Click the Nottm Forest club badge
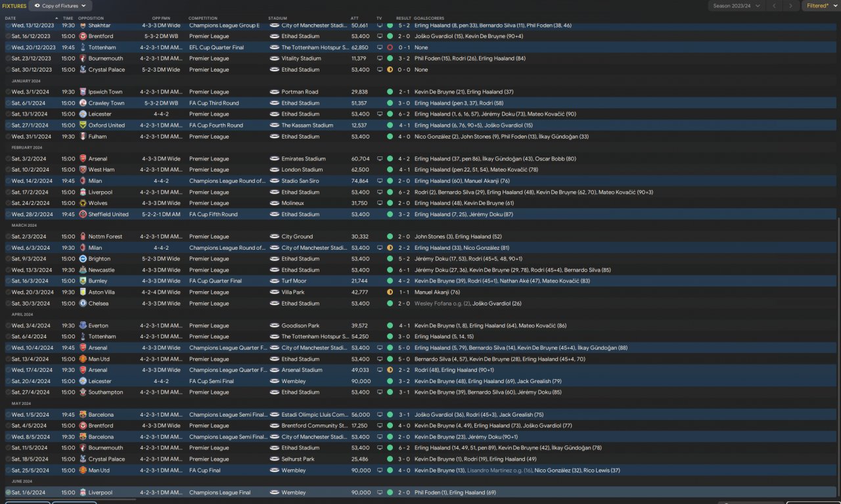 pos(83,237)
